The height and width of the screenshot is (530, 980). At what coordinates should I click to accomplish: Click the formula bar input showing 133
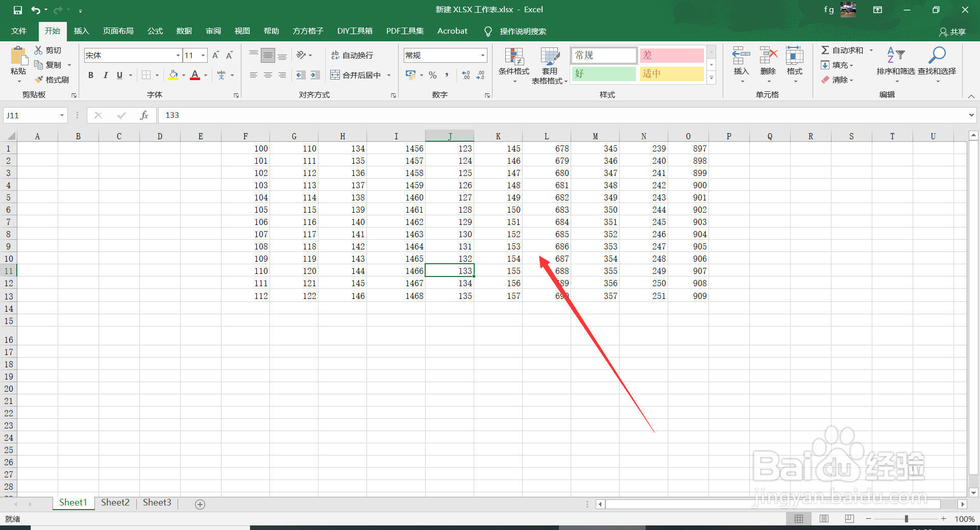[x=561, y=115]
